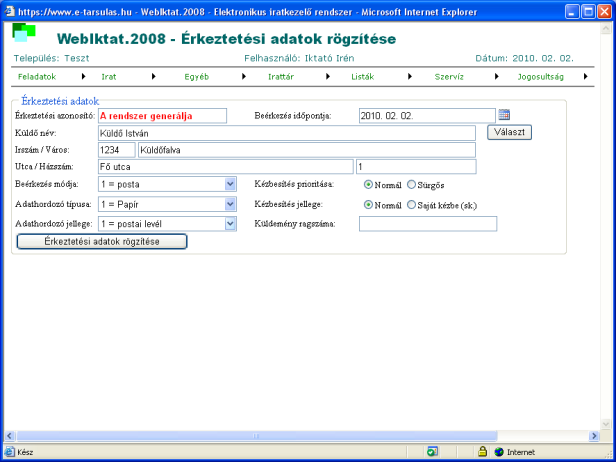Open the Jogosultság menu
Viewport: 616px width, 462px height.
(x=541, y=77)
